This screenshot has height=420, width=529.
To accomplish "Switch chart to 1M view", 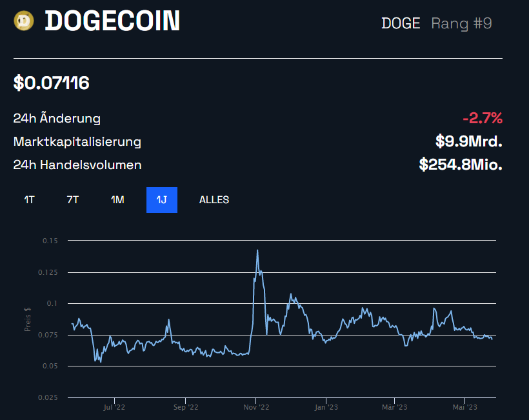I will (x=117, y=200).
